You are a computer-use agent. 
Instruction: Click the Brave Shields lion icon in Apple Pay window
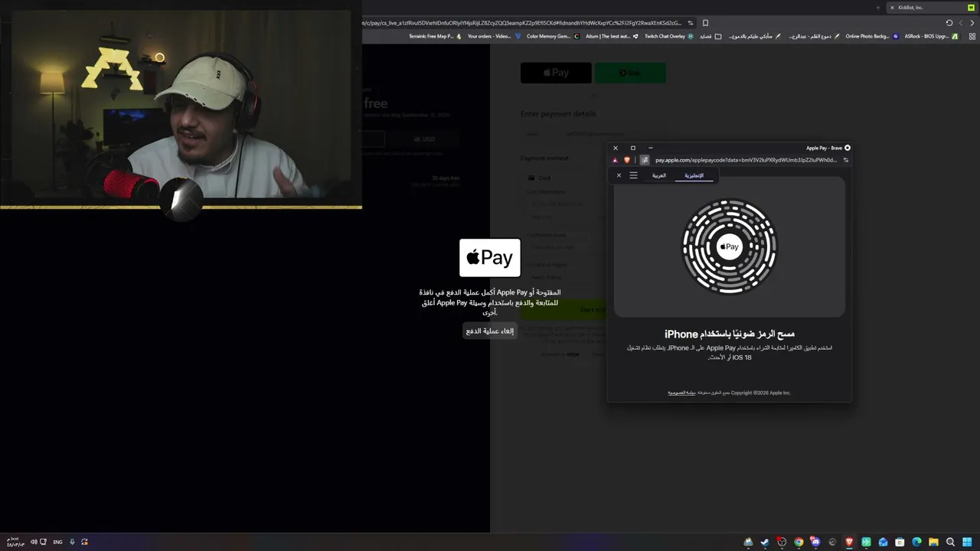627,160
